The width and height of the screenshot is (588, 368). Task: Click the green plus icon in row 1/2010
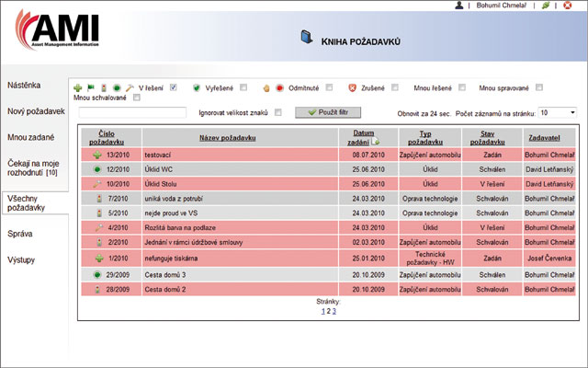pos(99,259)
